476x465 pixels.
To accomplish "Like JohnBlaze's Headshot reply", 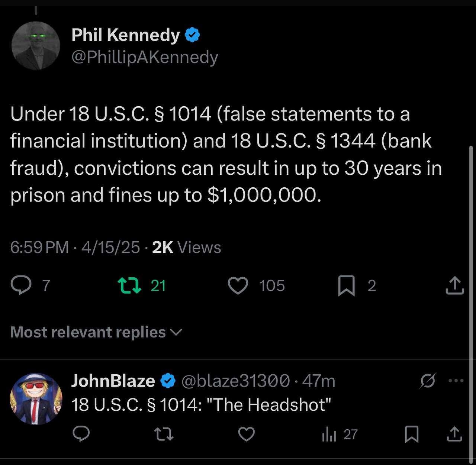I will [x=246, y=434].
